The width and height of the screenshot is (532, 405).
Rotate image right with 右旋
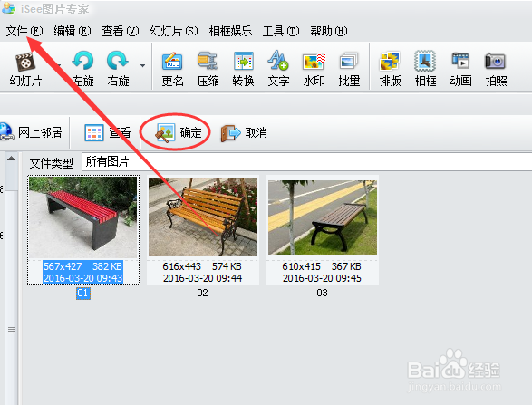click(x=118, y=70)
